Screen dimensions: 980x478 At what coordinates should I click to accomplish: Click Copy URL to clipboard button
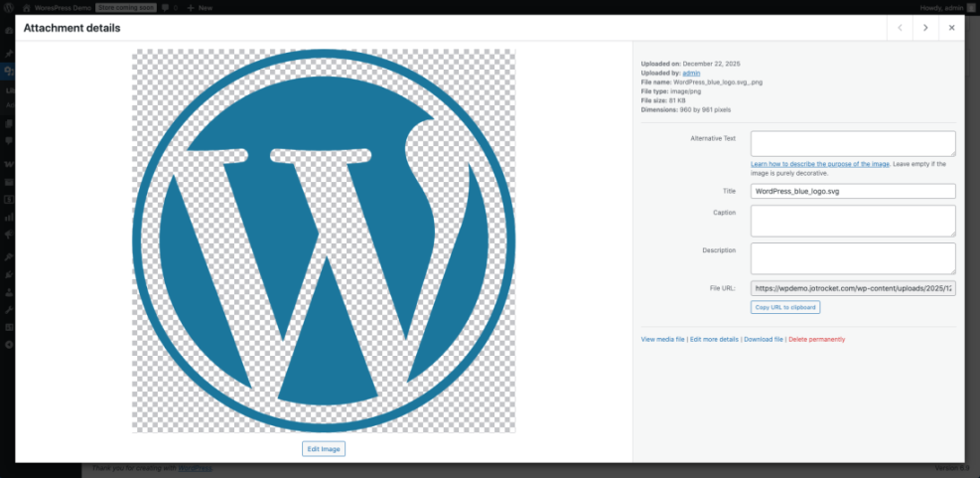pyautogui.click(x=785, y=307)
